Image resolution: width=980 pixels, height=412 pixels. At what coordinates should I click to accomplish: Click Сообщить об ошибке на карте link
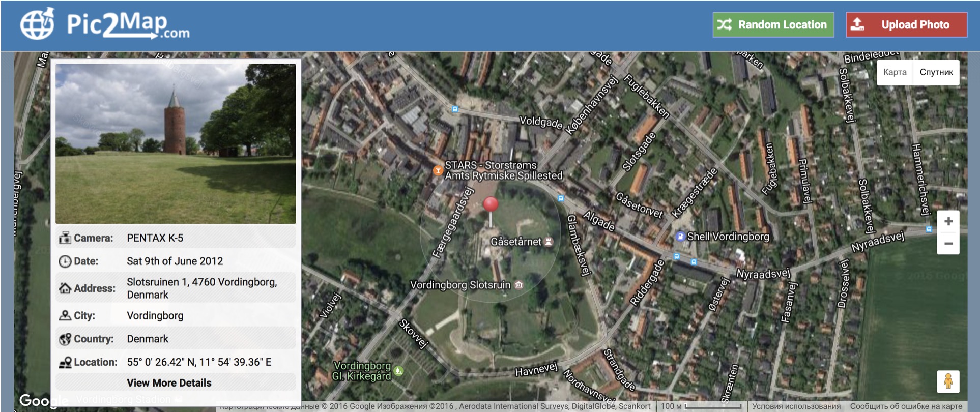coord(906,406)
